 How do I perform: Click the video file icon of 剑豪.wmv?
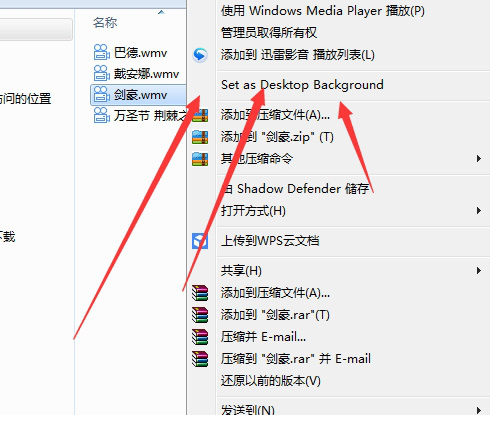tap(101, 95)
